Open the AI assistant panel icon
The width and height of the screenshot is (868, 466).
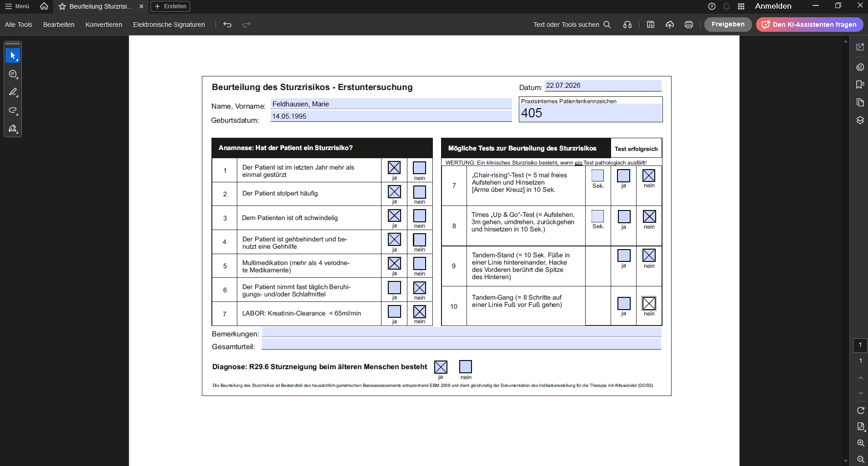click(860, 47)
